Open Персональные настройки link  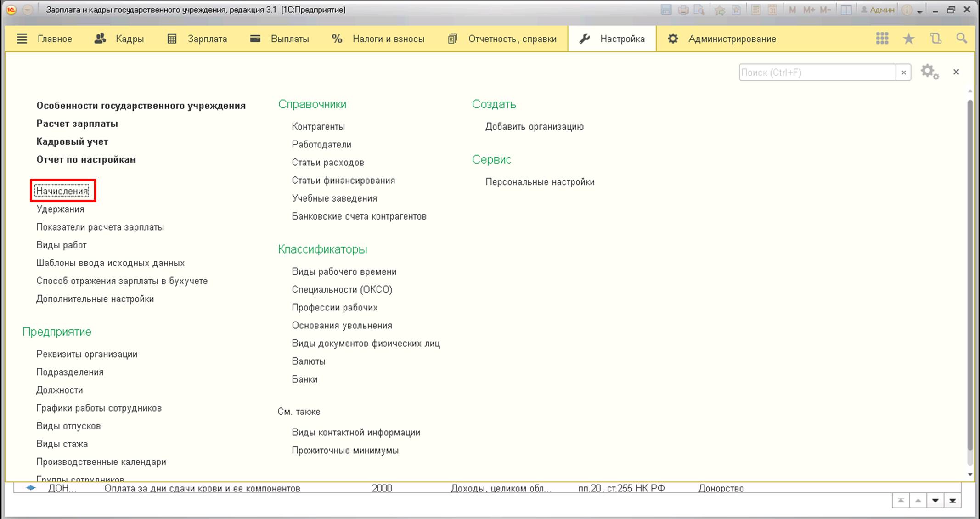(539, 181)
